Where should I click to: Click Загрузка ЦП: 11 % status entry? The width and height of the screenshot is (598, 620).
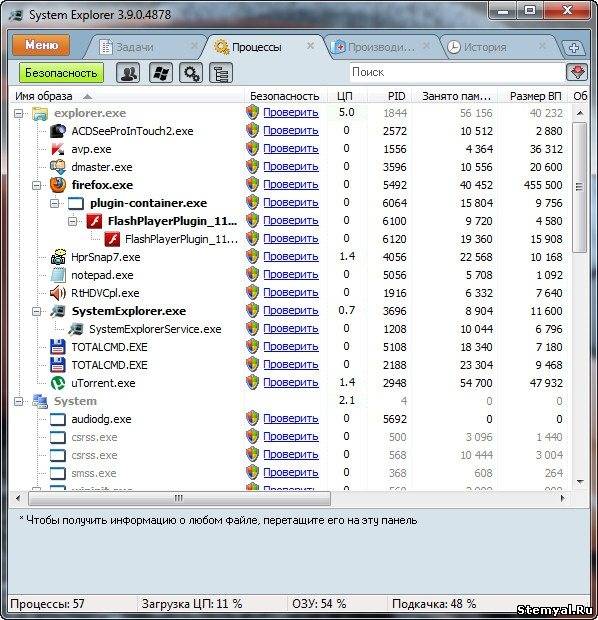click(192, 603)
